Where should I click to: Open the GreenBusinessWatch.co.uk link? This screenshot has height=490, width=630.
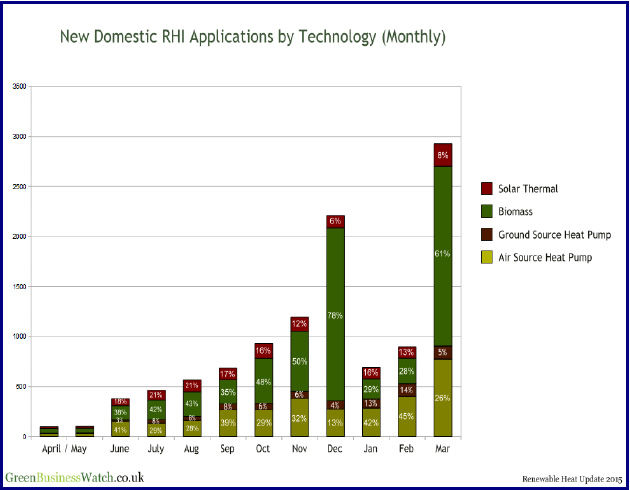[x=74, y=477]
